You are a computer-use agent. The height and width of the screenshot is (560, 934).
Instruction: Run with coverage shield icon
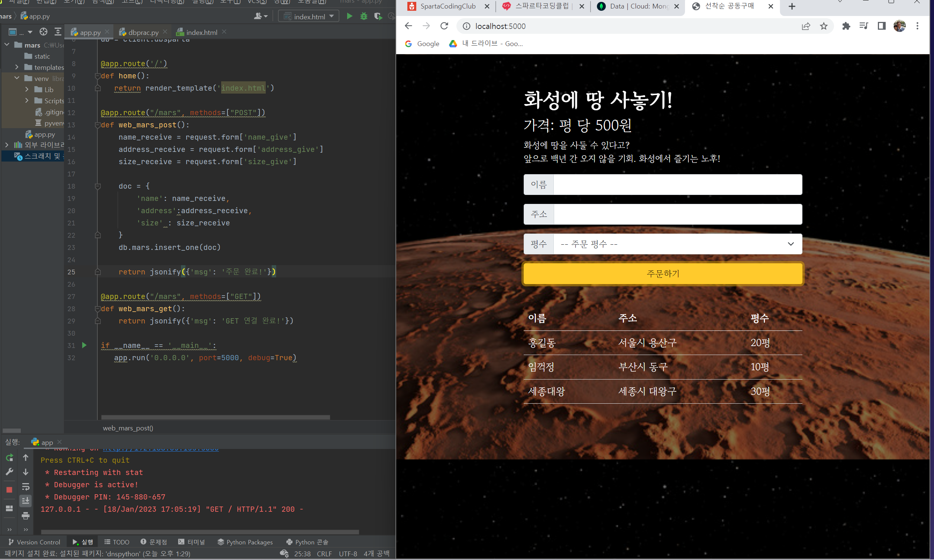click(x=377, y=16)
